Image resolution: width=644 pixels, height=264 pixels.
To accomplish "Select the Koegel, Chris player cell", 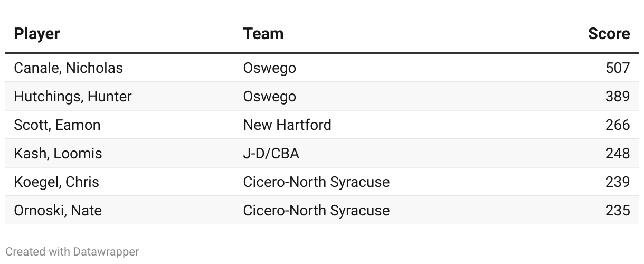I will tap(56, 182).
